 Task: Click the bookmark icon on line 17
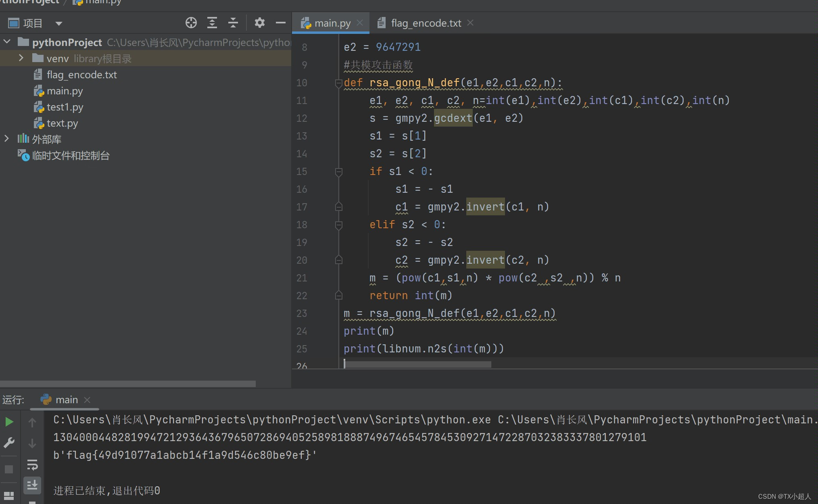[338, 206]
